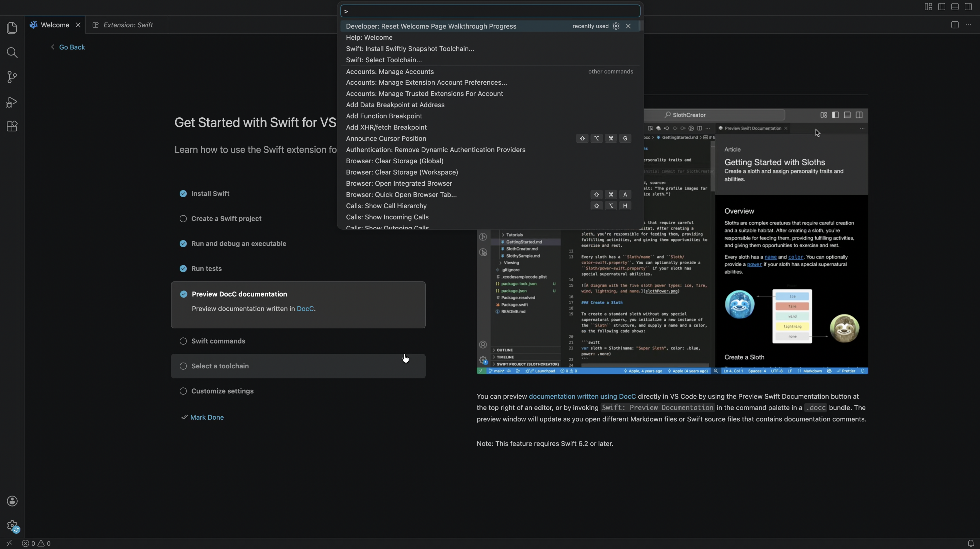The width and height of the screenshot is (980, 549).
Task: Close the Welcome tab
Action: (x=78, y=25)
